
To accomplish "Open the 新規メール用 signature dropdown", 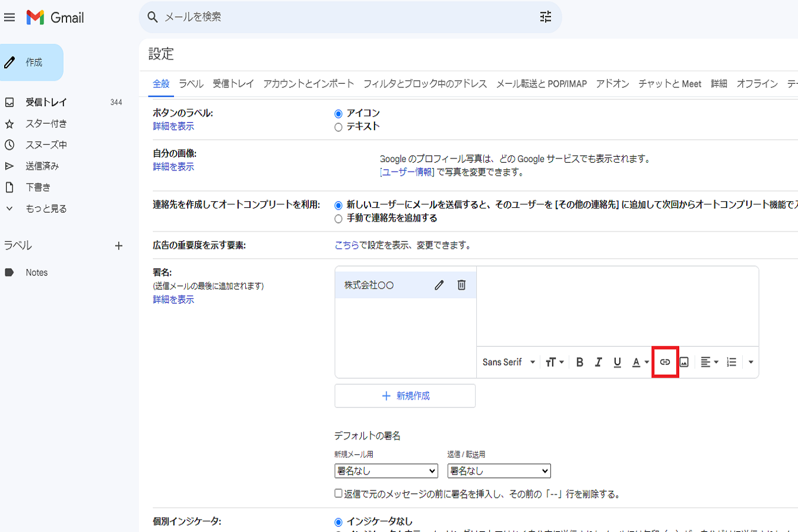I will (386, 471).
